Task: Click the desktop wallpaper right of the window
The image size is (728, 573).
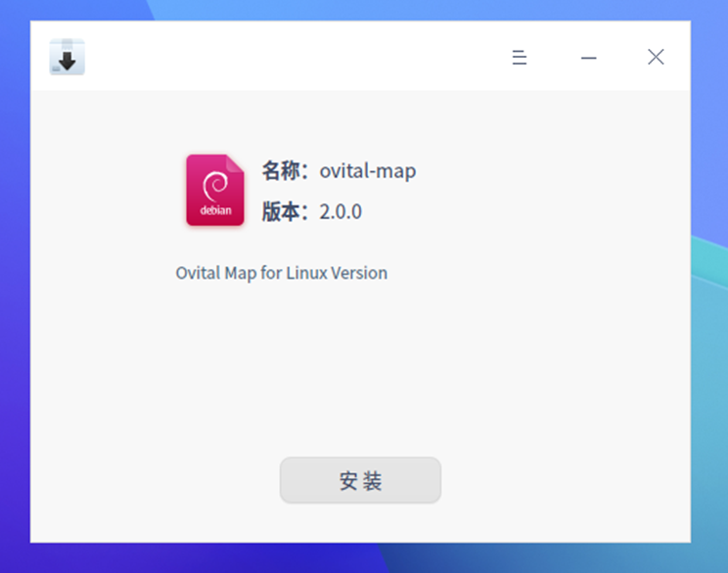Action: (709, 391)
